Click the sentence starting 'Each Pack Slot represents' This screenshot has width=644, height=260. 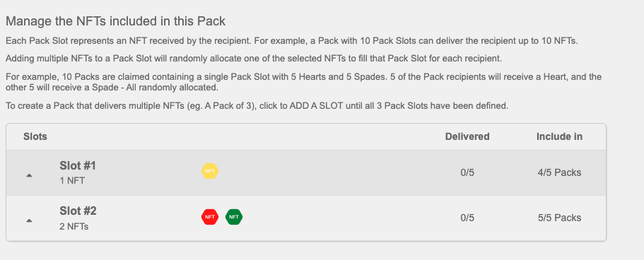coord(292,42)
